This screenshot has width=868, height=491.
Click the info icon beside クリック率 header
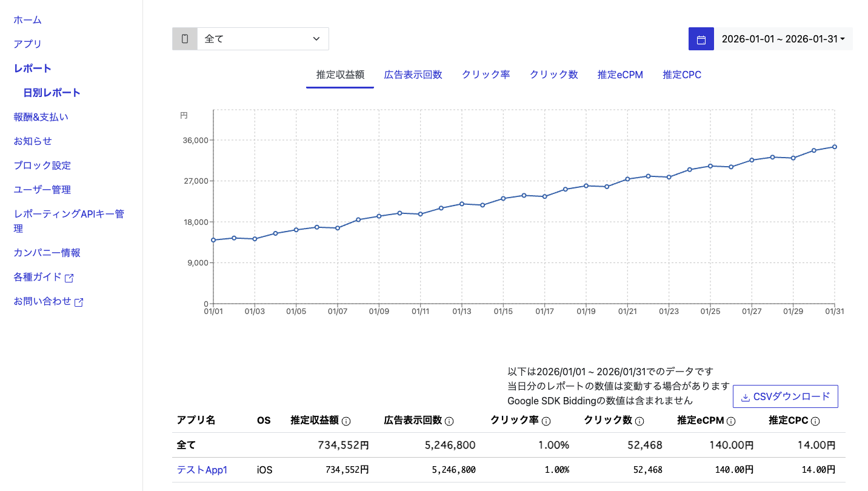pyautogui.click(x=547, y=420)
